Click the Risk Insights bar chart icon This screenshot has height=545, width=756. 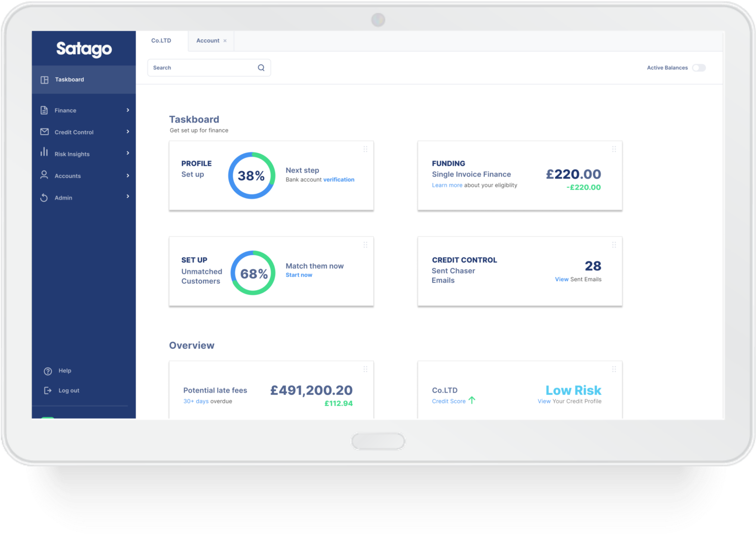pos(44,152)
